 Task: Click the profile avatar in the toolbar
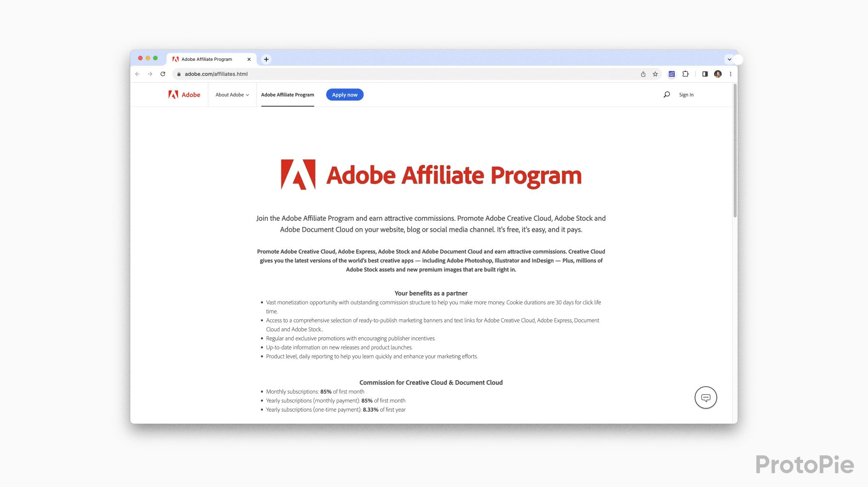[718, 74]
